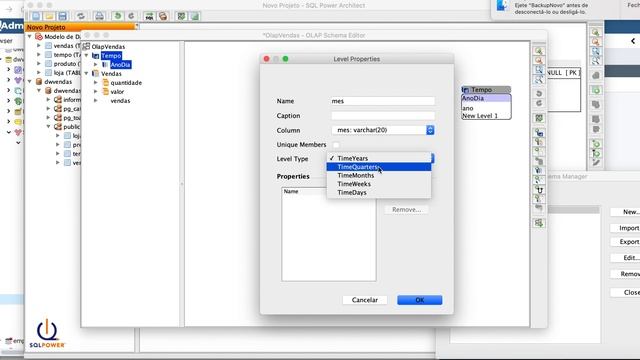Click the Open Project folder icon

click(x=49, y=16)
